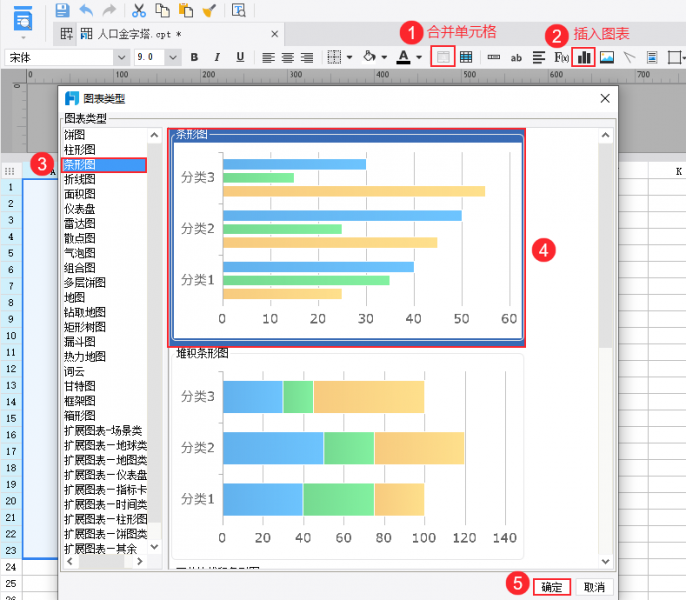This screenshot has height=600, width=686.
Task: Select 散点图 in chart type list
Action: point(80,239)
